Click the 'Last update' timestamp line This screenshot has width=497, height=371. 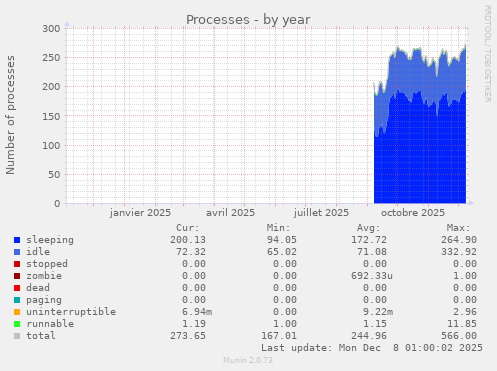(x=372, y=348)
